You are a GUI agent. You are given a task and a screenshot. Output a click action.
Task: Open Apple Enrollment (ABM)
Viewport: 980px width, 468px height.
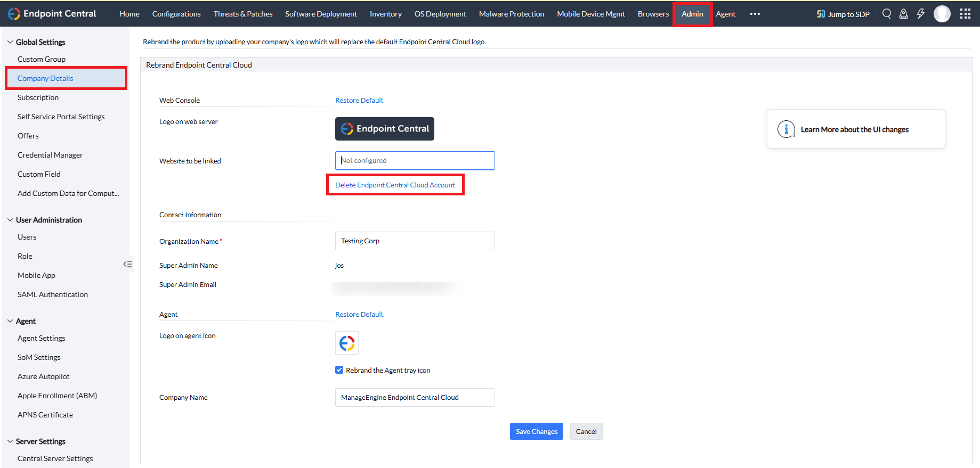click(x=58, y=396)
